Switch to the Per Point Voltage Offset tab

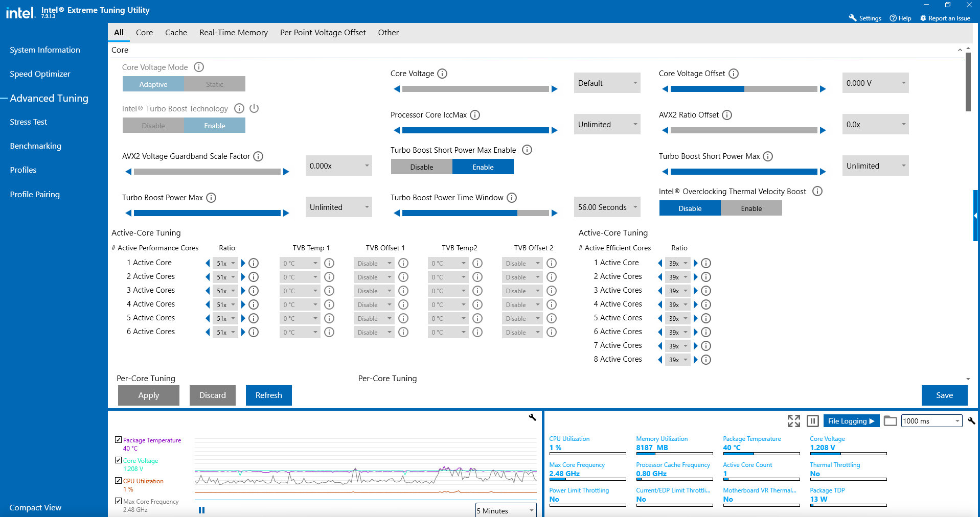coord(323,33)
